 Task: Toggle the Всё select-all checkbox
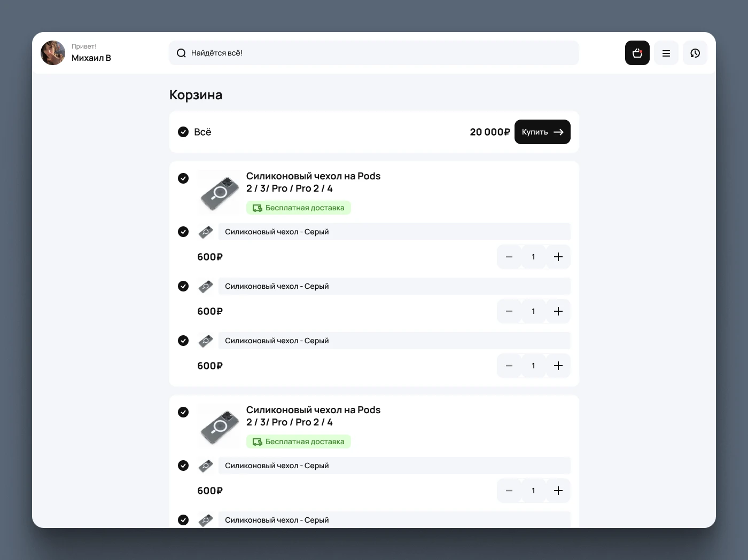point(183,132)
